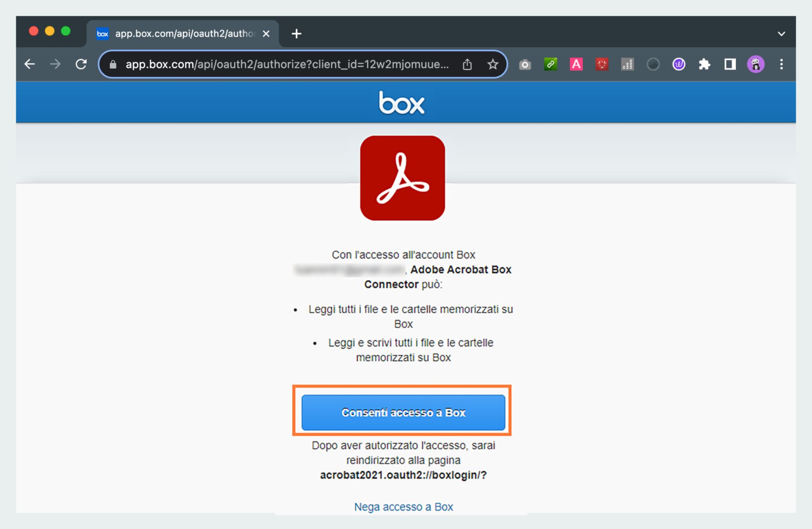This screenshot has width=812, height=529.
Task: Click the Adobe Acrobat logo on the page
Action: pos(402,178)
